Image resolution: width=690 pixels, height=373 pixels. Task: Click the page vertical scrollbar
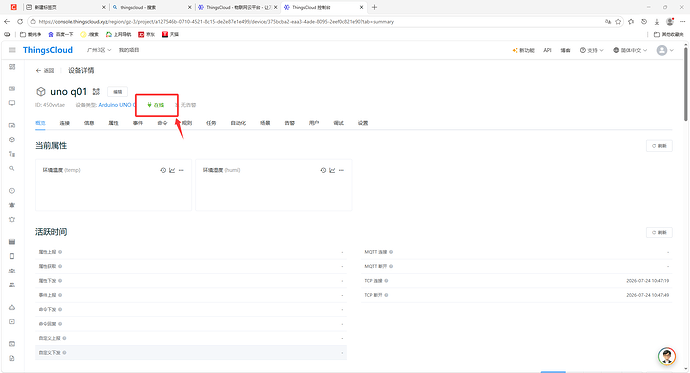(686, 84)
